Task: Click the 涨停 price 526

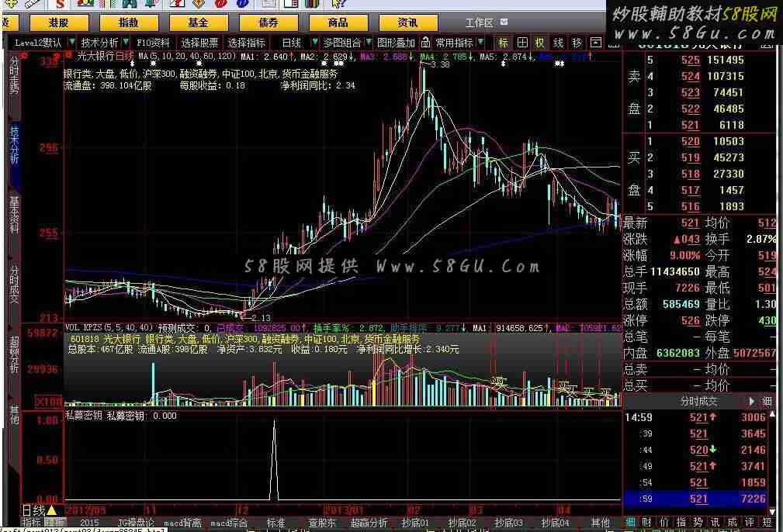Action: (x=690, y=320)
